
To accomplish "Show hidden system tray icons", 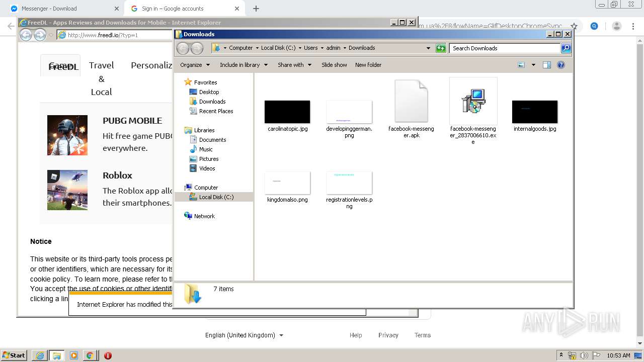I will (561, 355).
